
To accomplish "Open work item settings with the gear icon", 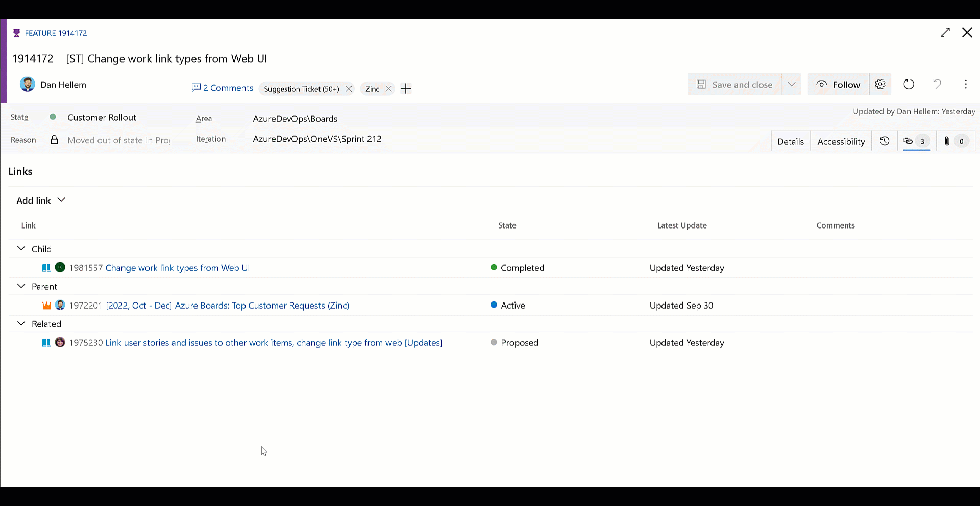I will click(880, 84).
